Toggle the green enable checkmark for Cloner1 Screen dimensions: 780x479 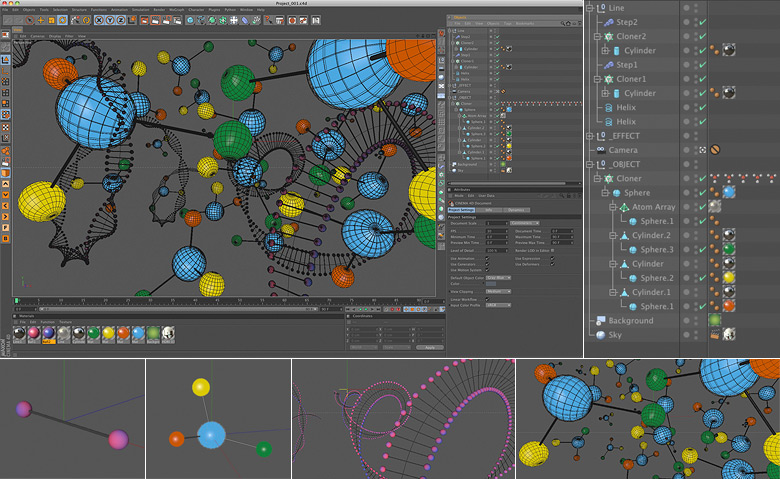coord(703,78)
